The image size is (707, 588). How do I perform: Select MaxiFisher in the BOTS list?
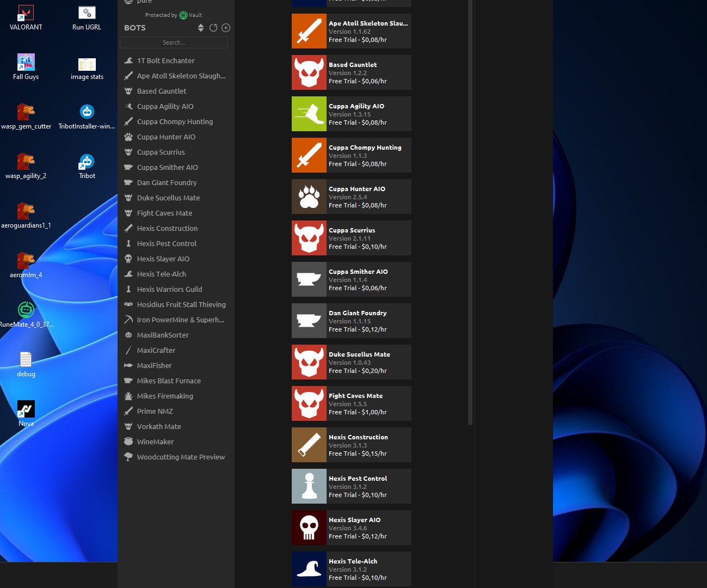[x=176, y=365]
